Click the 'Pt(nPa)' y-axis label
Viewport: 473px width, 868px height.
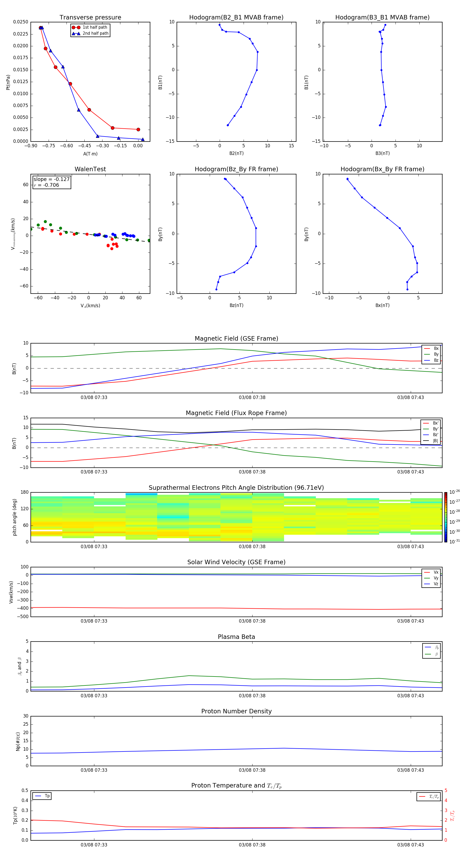8,82
